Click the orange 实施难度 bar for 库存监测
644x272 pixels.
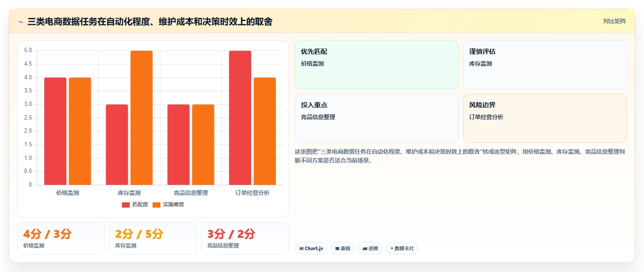[141, 118]
